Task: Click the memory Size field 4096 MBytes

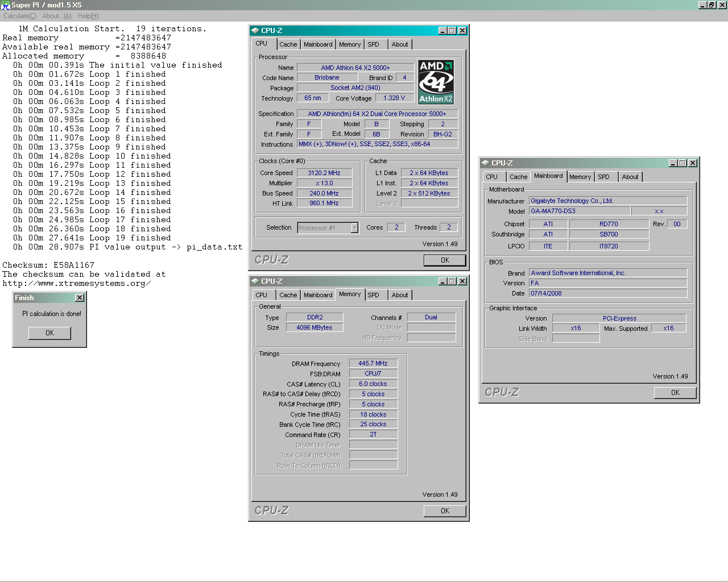Action: pyautogui.click(x=315, y=328)
